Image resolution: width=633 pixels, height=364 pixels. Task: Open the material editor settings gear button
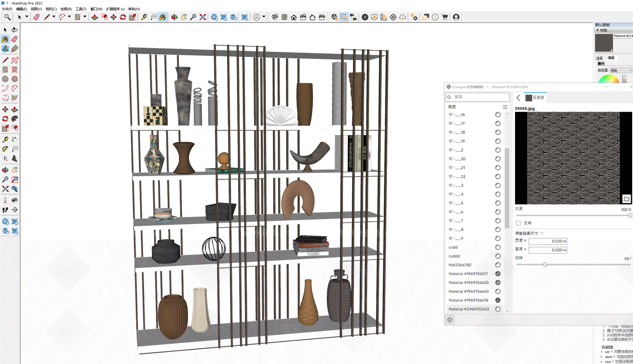(x=450, y=320)
